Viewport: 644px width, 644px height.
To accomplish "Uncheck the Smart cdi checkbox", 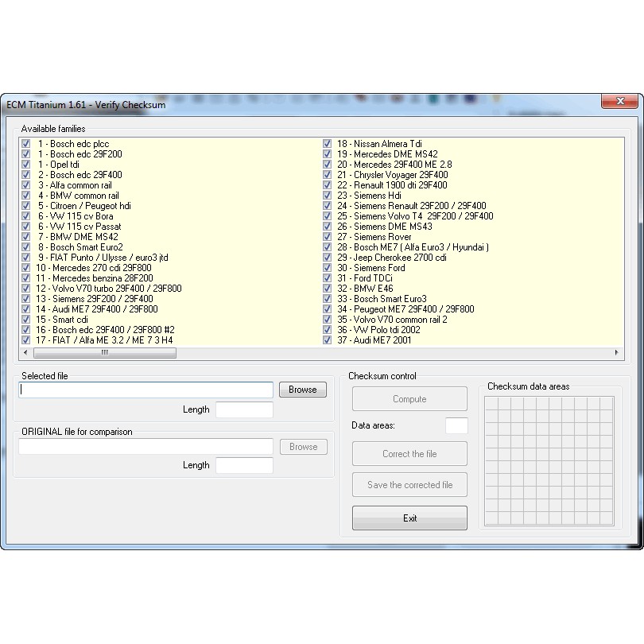I will point(26,320).
